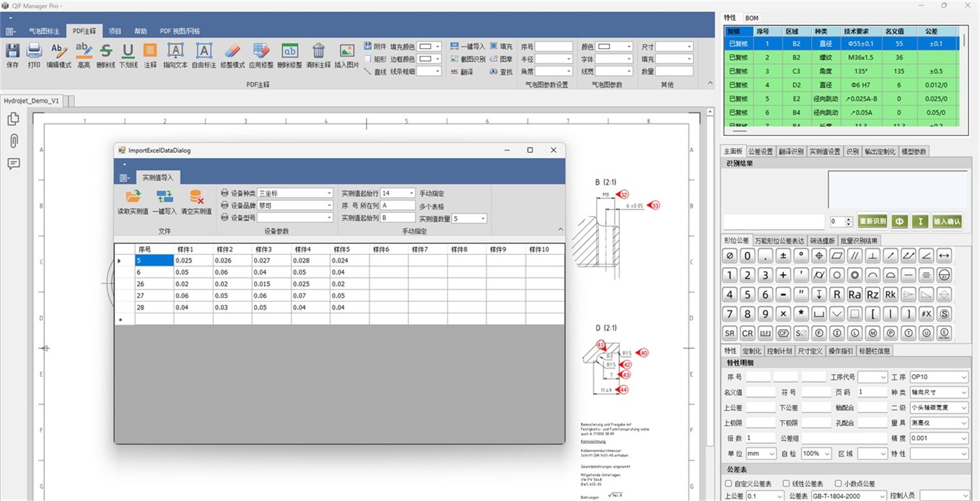Click the diameter ⌀ symbol key
980x501 pixels.
(x=730, y=256)
